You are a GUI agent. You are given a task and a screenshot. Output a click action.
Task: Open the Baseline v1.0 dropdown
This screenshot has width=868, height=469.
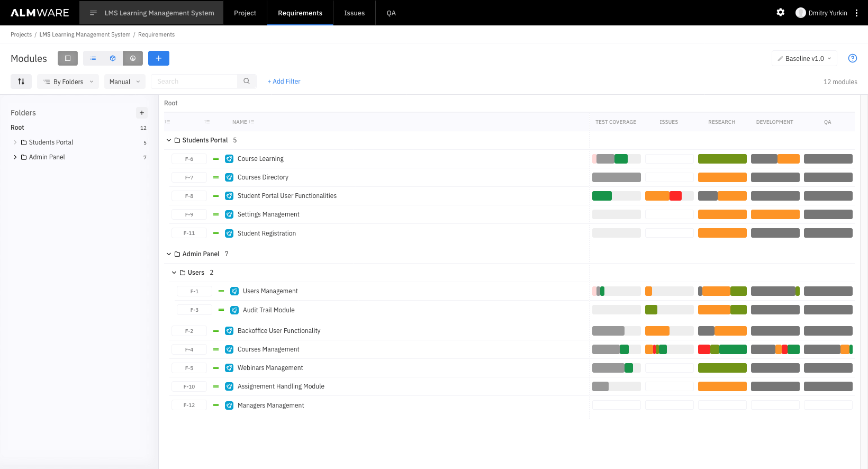point(804,58)
